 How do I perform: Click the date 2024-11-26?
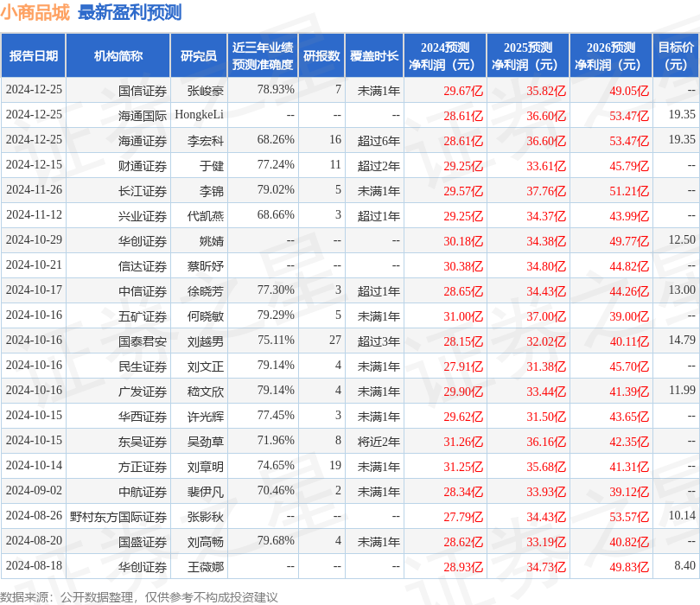34,190
